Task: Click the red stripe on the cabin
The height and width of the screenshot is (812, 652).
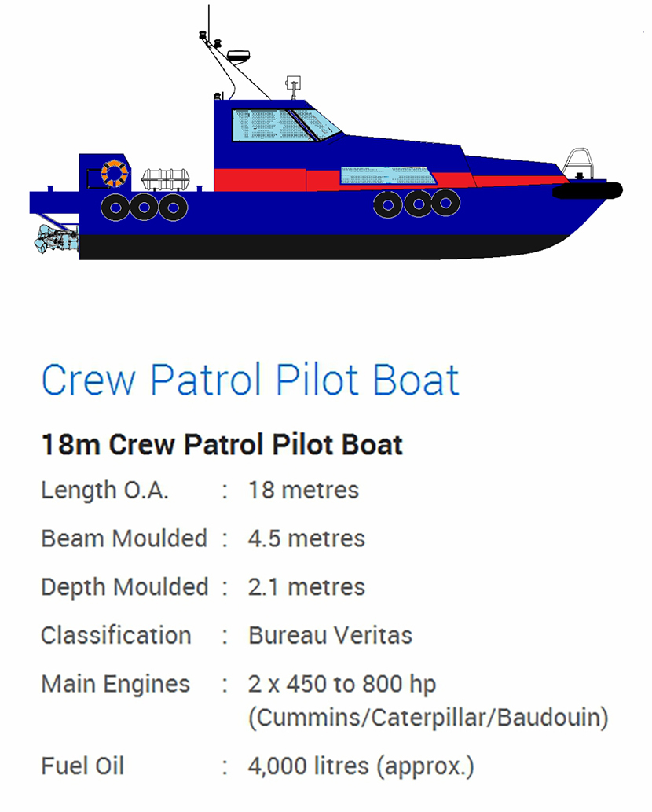Action: [259, 180]
